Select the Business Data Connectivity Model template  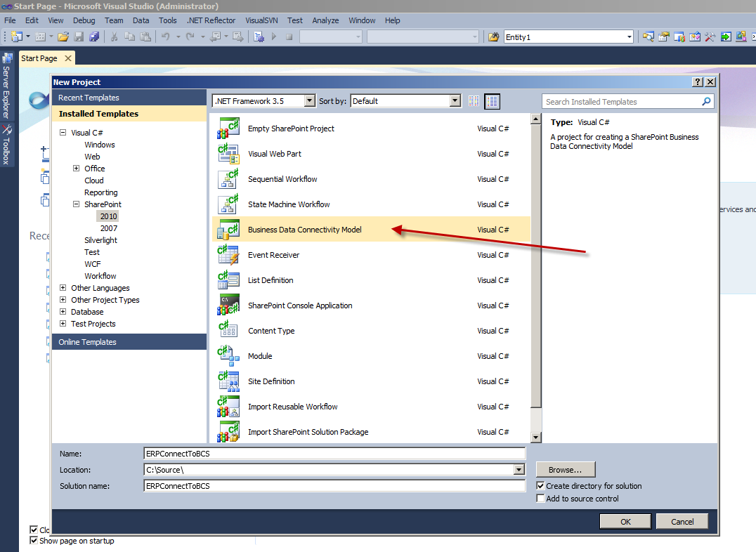click(371, 230)
